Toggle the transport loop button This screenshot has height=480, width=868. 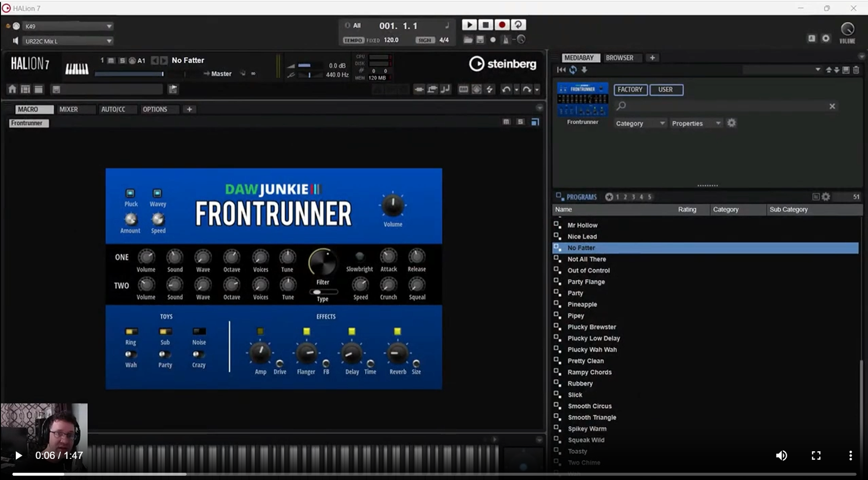(518, 24)
